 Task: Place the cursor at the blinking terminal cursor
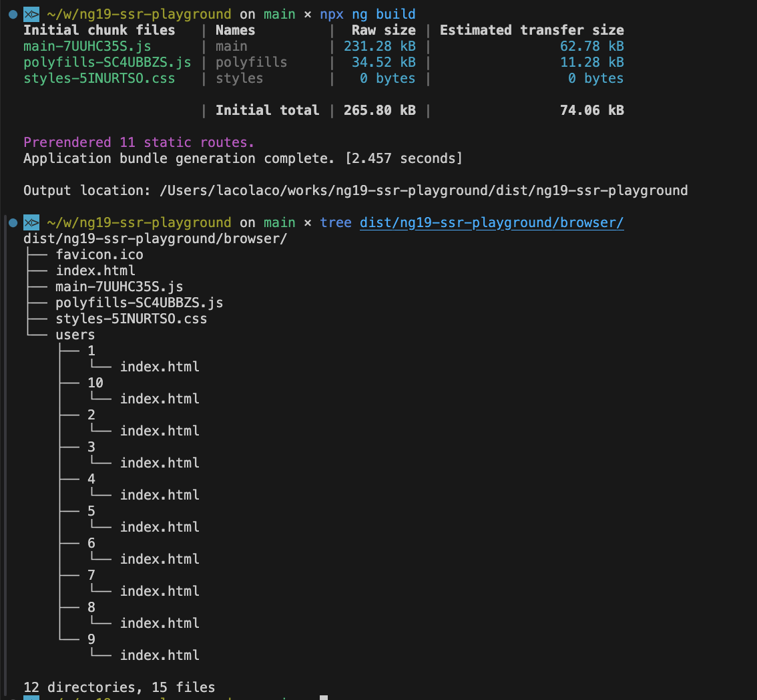pyautogui.click(x=324, y=697)
